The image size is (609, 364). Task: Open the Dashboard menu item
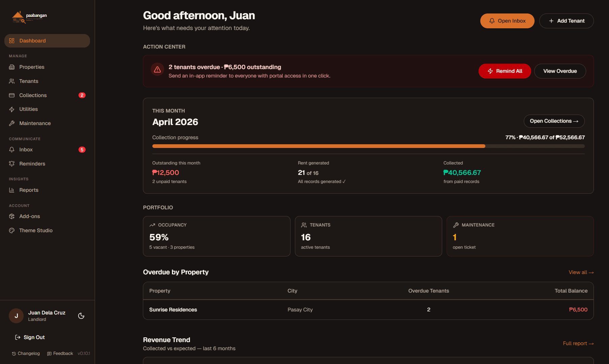tap(47, 41)
